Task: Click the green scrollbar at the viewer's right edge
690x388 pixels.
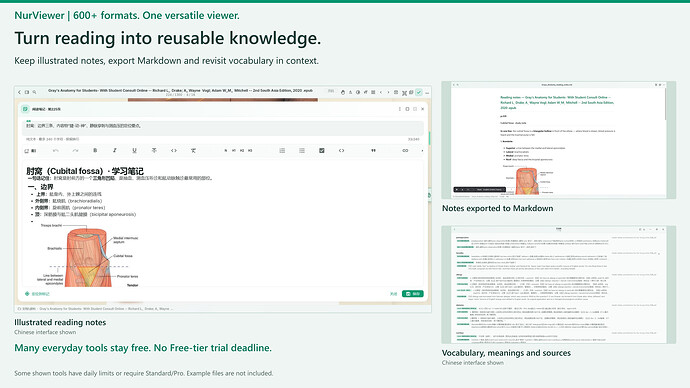Action: (429, 138)
